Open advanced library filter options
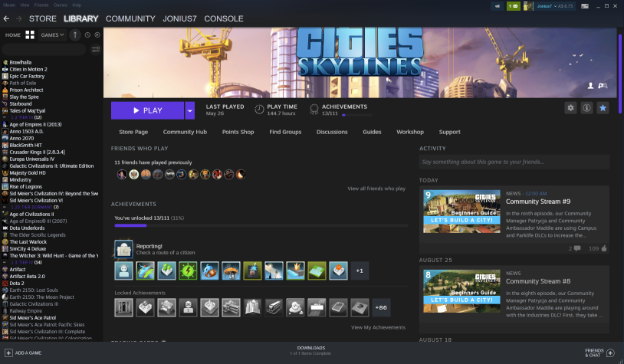This screenshot has width=624, height=364. pyautogui.click(x=96, y=49)
